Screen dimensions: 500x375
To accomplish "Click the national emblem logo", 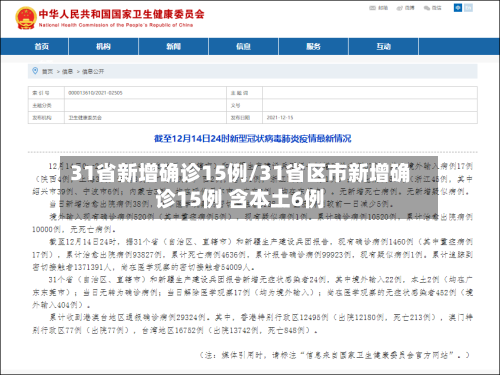I will coord(26,18).
